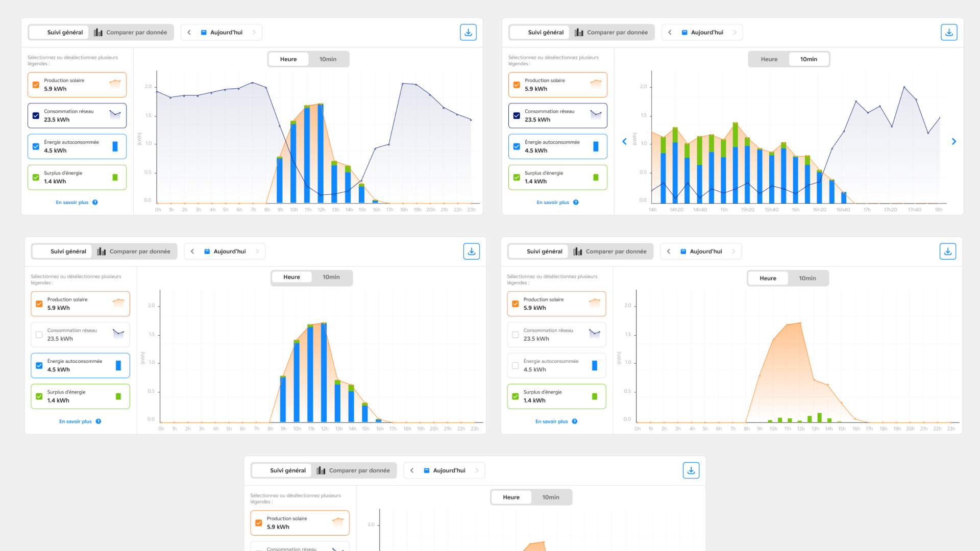This screenshot has width=980, height=551.
Task: Click green Surplus d'énergie swatch in top-left legend
Action: pos(115,178)
